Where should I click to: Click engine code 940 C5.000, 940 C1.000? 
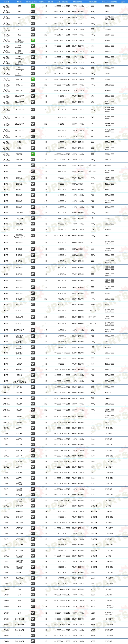110,102
